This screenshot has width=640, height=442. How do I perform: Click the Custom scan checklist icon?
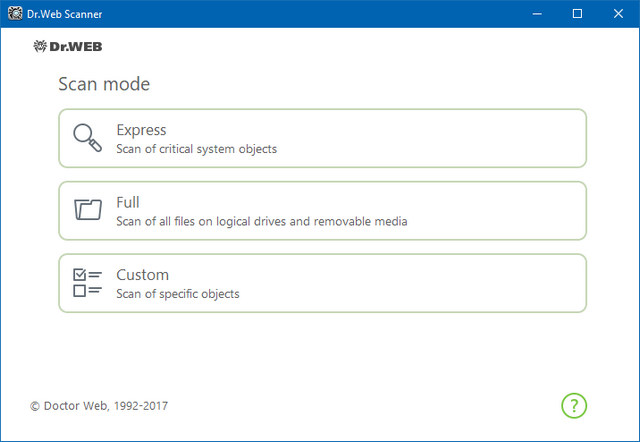(88, 282)
